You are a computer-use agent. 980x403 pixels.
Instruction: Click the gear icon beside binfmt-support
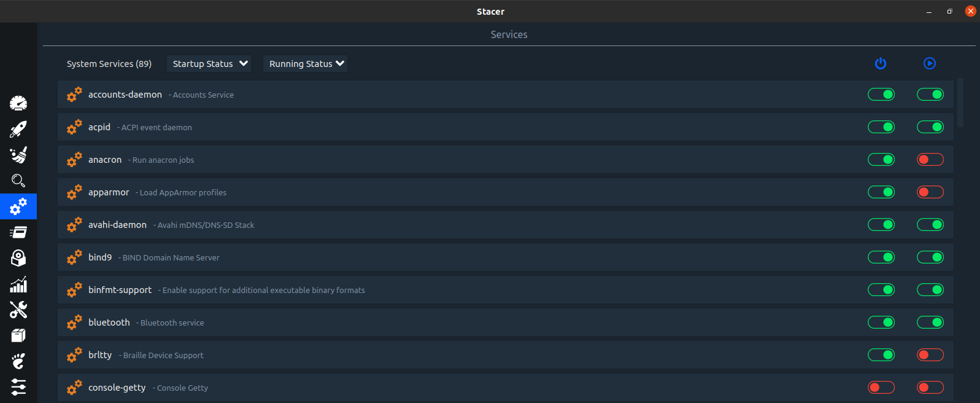coord(74,290)
